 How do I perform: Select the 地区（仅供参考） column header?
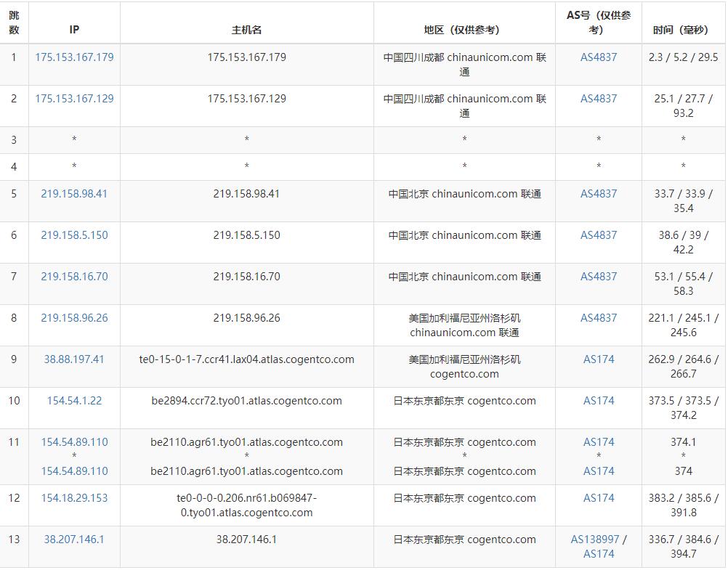(x=464, y=23)
